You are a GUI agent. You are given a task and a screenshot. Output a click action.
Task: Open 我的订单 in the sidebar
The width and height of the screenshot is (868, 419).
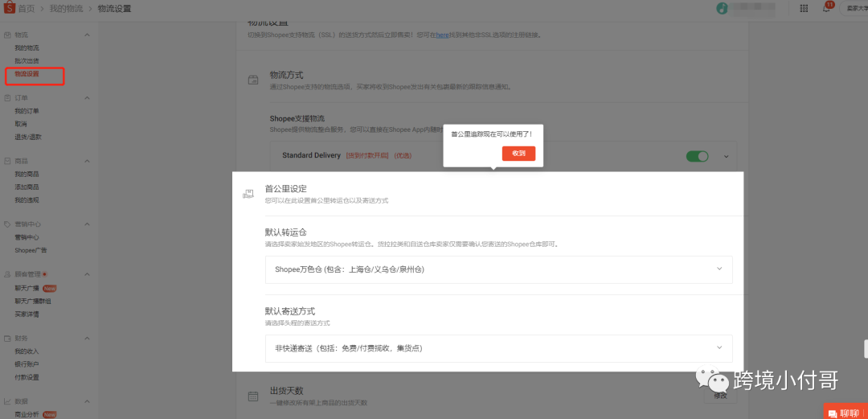click(27, 111)
